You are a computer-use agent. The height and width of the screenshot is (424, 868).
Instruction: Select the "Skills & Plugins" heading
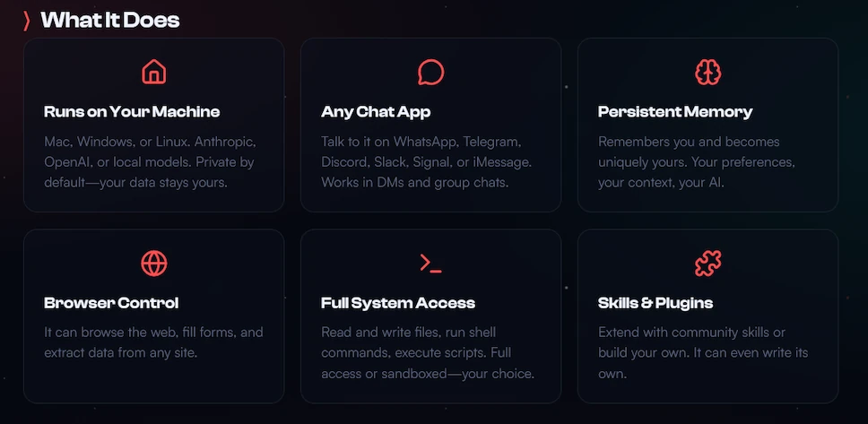655,303
